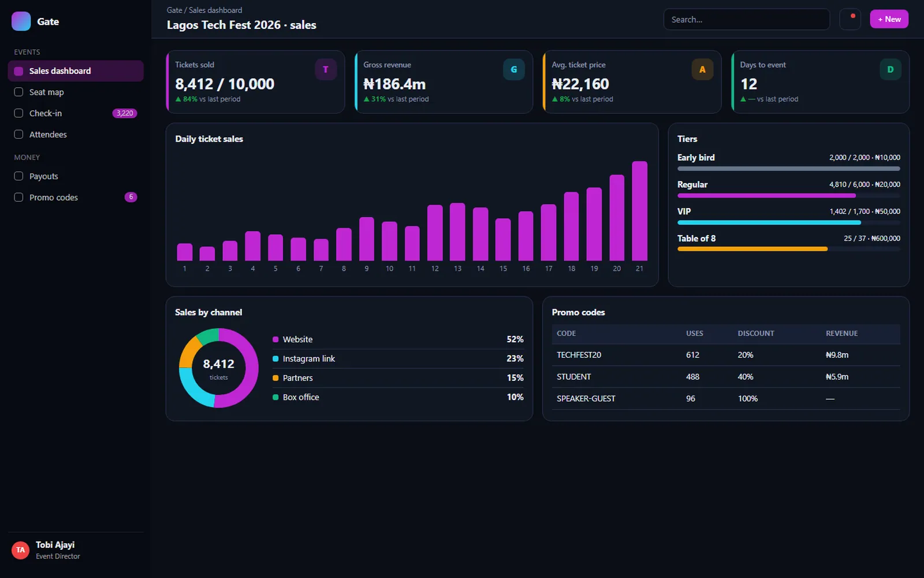Click the Regular tier progress bar

click(789, 195)
